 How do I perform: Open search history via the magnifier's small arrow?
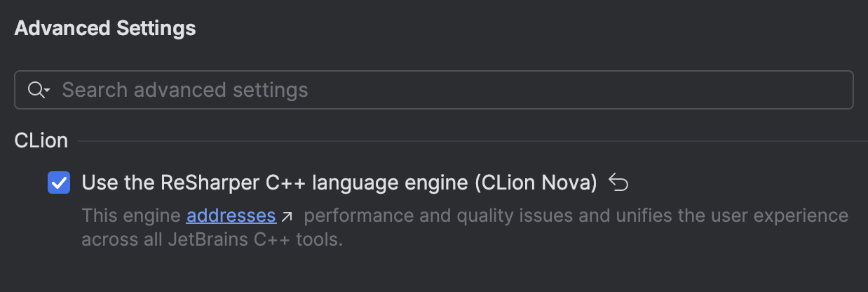[x=46, y=91]
